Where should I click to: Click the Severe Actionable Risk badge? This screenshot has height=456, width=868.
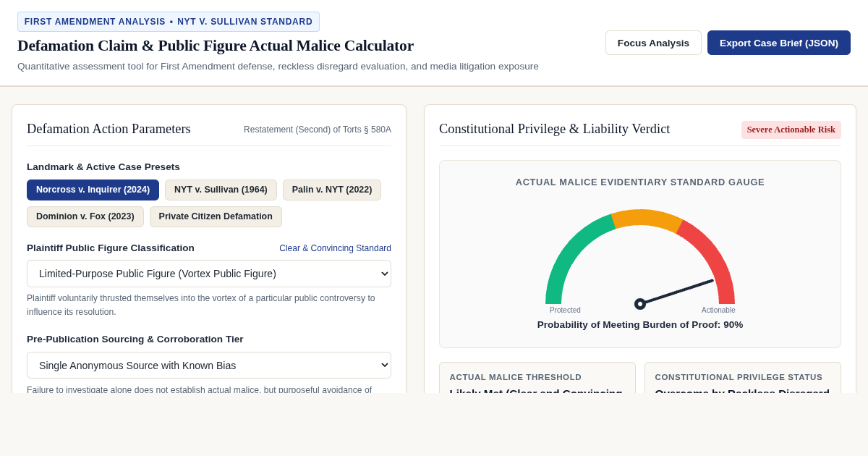click(791, 130)
